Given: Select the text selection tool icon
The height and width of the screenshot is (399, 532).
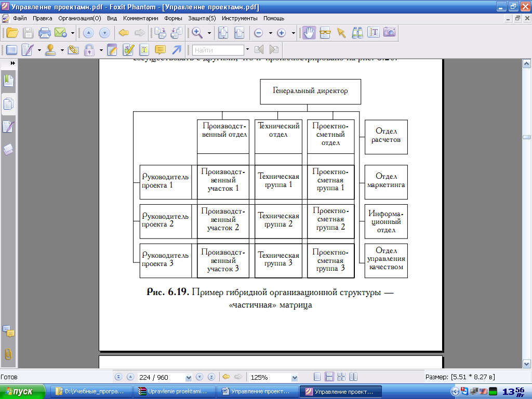Looking at the screenshot, I should click(x=325, y=33).
